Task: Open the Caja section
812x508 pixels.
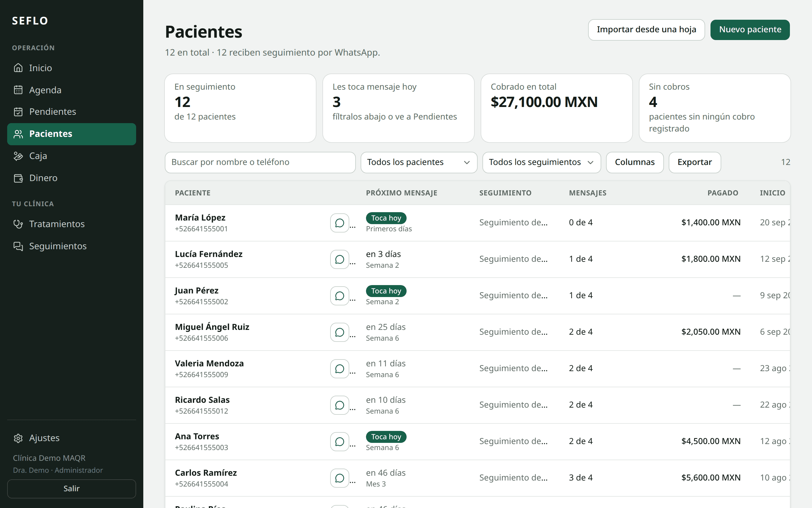Action: [x=71, y=156]
